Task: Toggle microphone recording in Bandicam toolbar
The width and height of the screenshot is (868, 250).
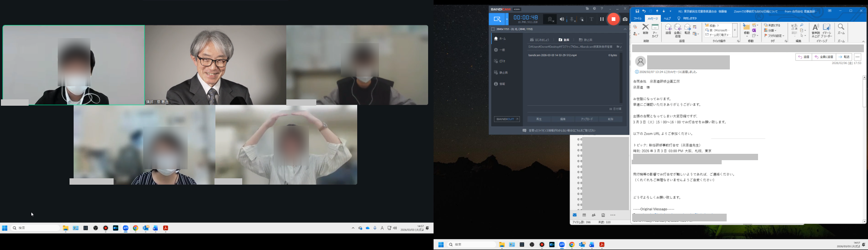Action: click(x=573, y=19)
